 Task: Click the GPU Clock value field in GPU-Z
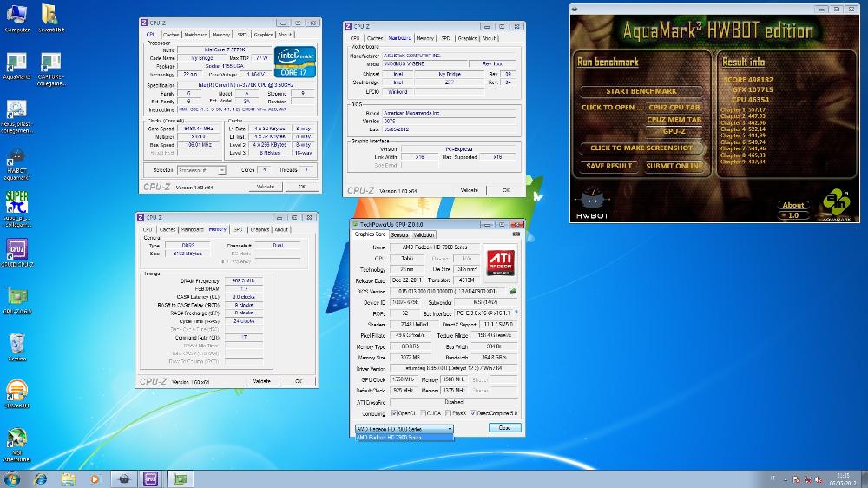tap(404, 379)
